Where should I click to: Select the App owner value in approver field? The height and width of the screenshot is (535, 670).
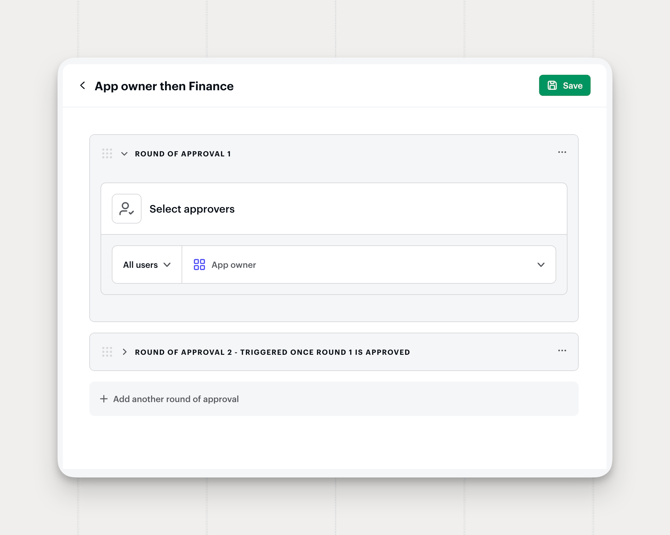tap(234, 265)
